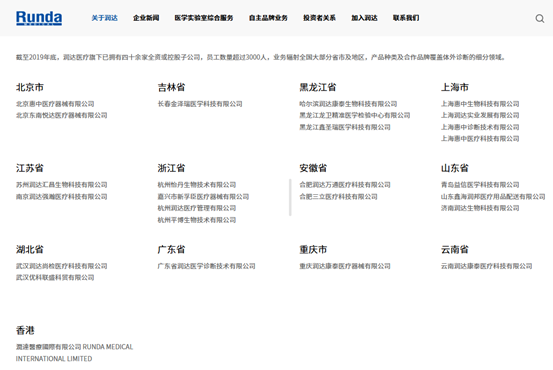Open the 联系我们 menu item
The image size is (553, 370).
point(406,18)
